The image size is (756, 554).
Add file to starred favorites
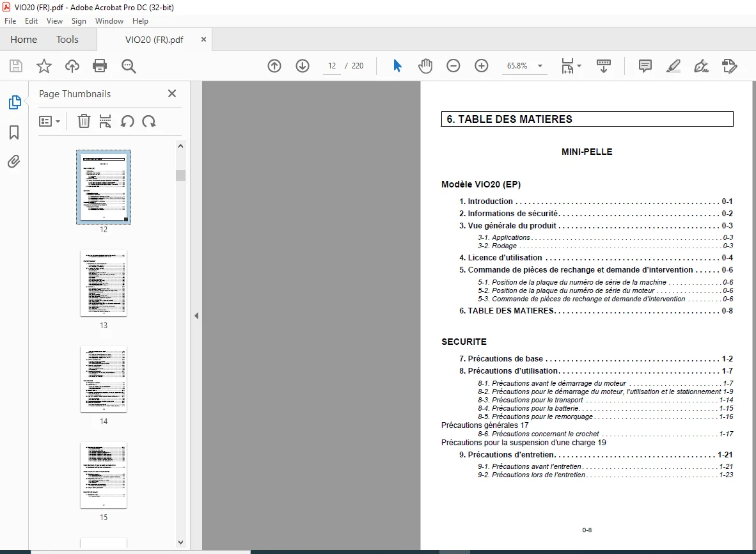[x=44, y=66]
